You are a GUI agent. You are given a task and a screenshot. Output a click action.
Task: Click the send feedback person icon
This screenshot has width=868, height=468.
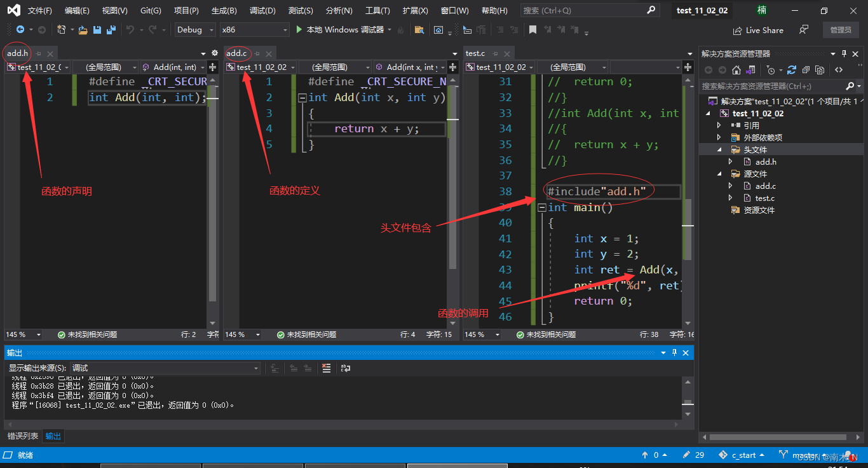(804, 29)
